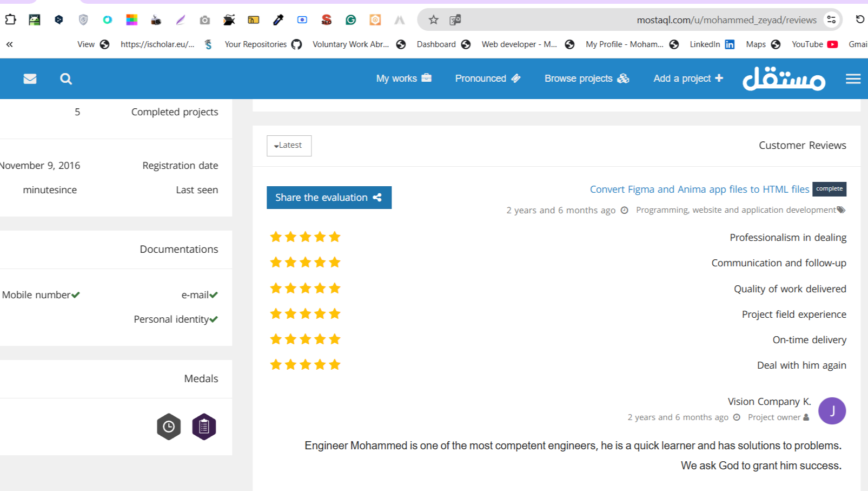Reload the page in browser
This screenshot has width=868, height=491.
coord(859,20)
